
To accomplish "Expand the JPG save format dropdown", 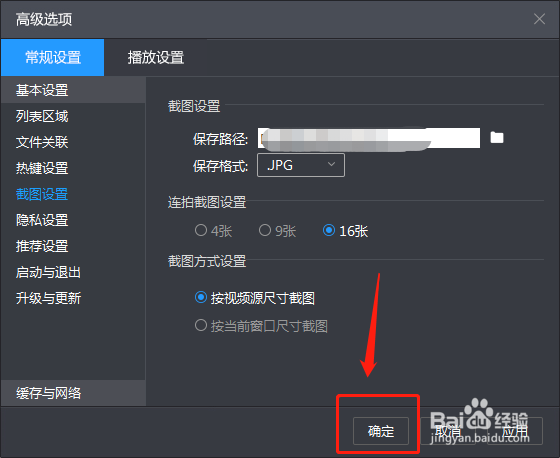I will 301,165.
